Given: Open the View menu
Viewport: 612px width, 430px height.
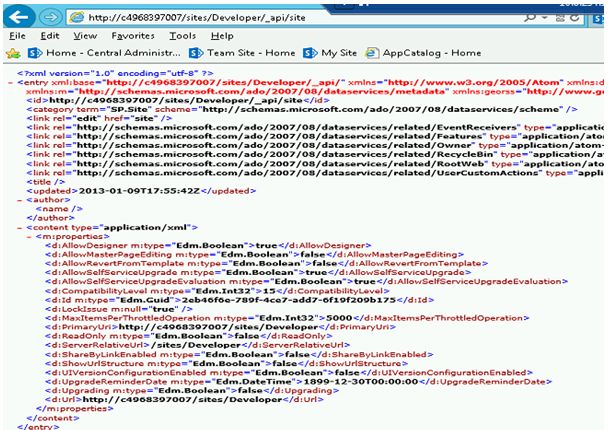Looking at the screenshot, I should [x=85, y=36].
